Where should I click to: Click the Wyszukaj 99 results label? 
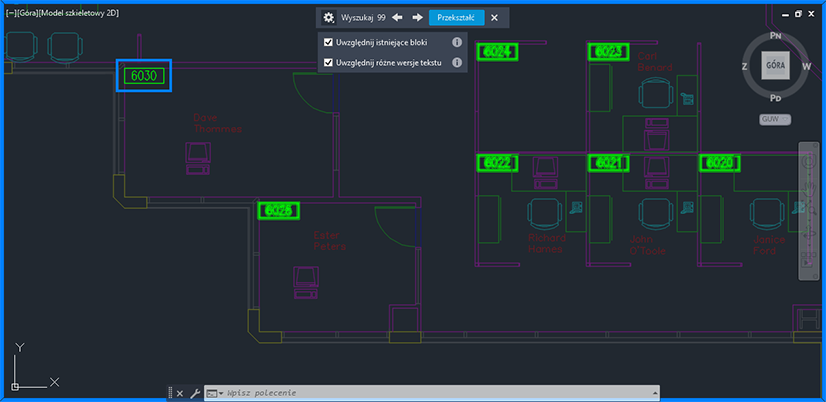coord(363,18)
